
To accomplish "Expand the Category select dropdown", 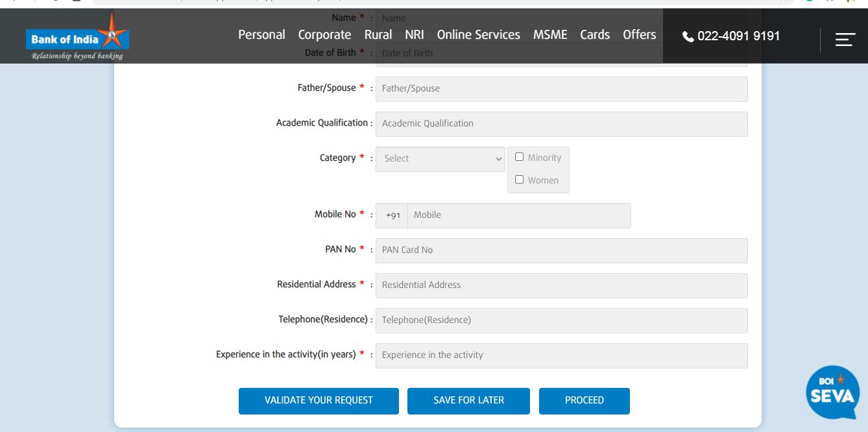I will (x=440, y=158).
